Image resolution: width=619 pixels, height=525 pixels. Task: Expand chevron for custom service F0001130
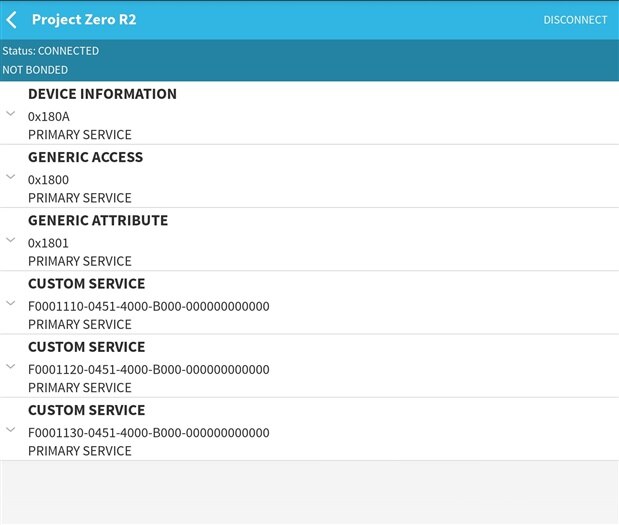coord(11,429)
